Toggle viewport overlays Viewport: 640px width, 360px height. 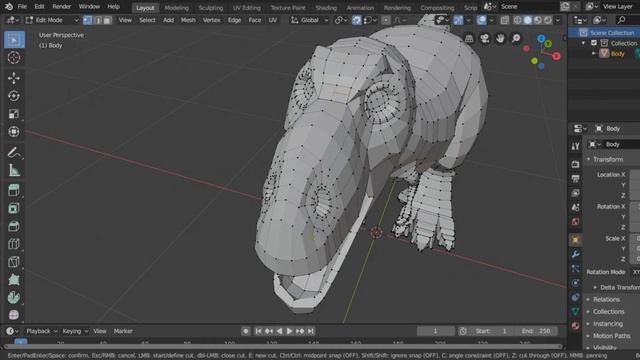point(482,20)
